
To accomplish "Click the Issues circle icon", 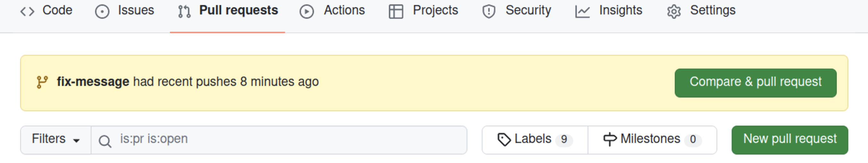I will [x=102, y=11].
